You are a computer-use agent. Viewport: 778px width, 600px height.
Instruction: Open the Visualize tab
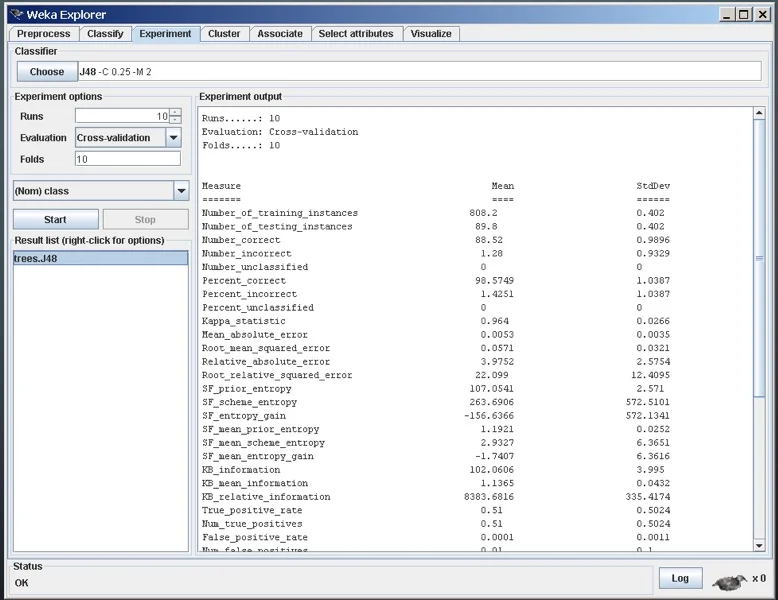431,34
